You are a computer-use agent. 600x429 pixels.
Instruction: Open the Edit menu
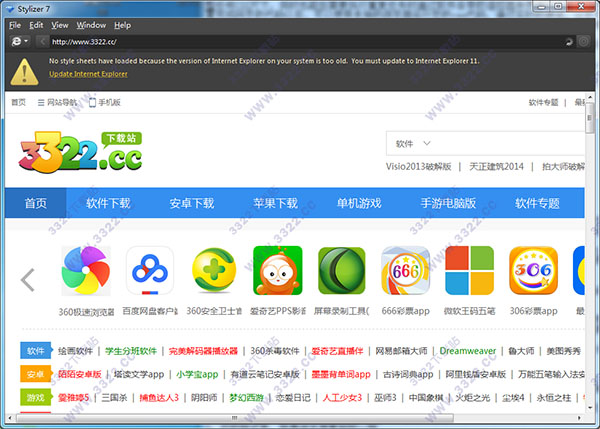[x=36, y=25]
